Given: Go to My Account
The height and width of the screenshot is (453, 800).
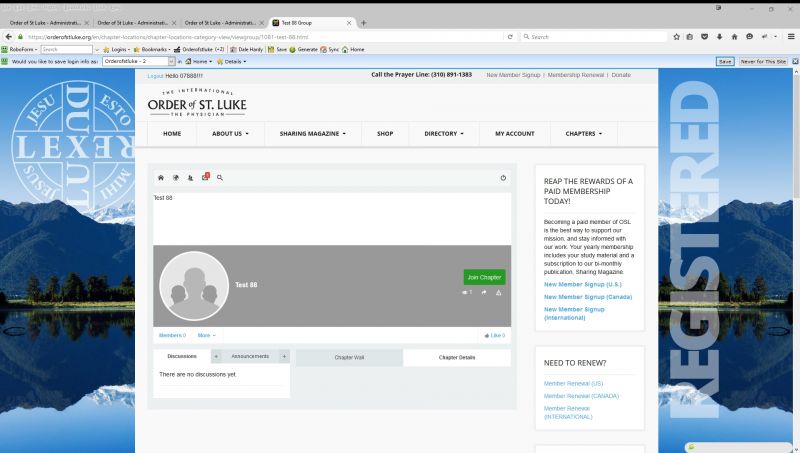Looking at the screenshot, I should coord(515,134).
